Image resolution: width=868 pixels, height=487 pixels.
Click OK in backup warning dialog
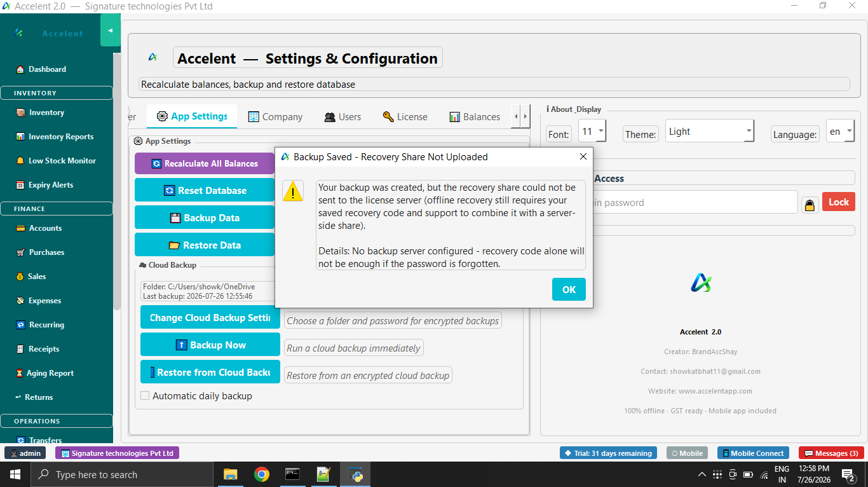coord(569,289)
